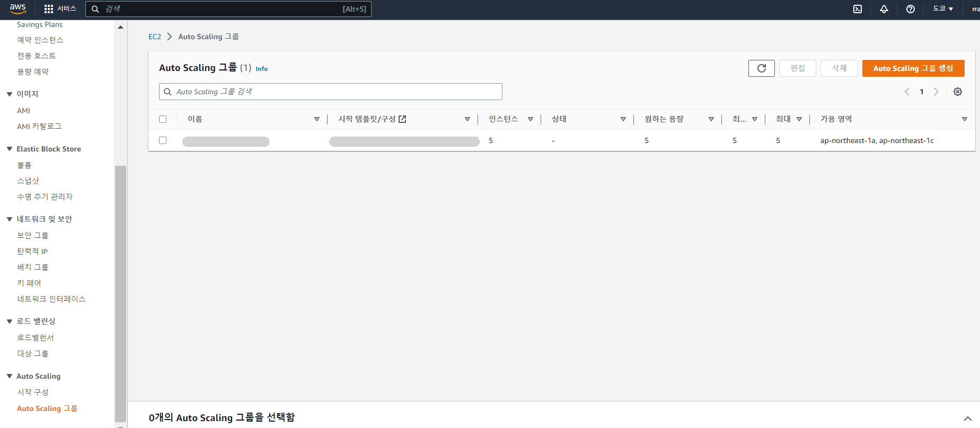Viewport: 980px width, 428px height.
Task: Open 로드밸런서 in sidebar
Action: pyautogui.click(x=36, y=337)
